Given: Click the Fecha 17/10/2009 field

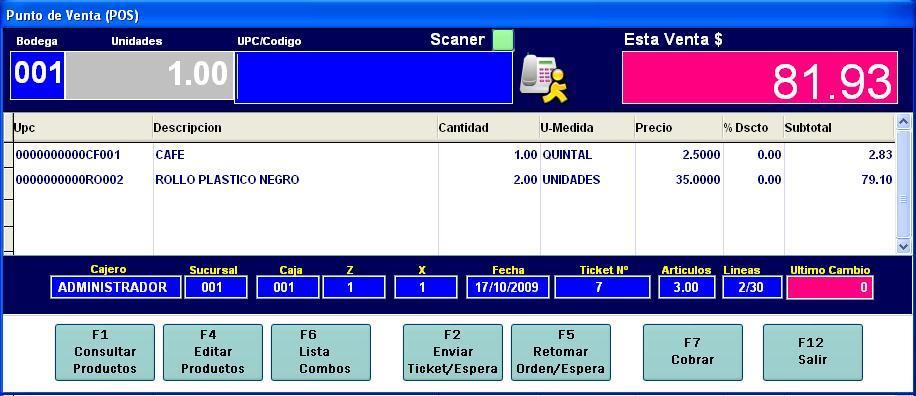Looking at the screenshot, I should coord(508,287).
